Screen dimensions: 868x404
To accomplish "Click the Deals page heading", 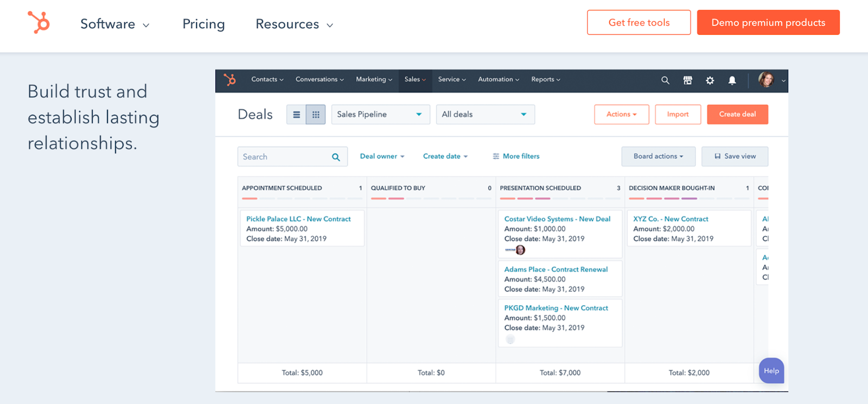I will click(x=255, y=115).
